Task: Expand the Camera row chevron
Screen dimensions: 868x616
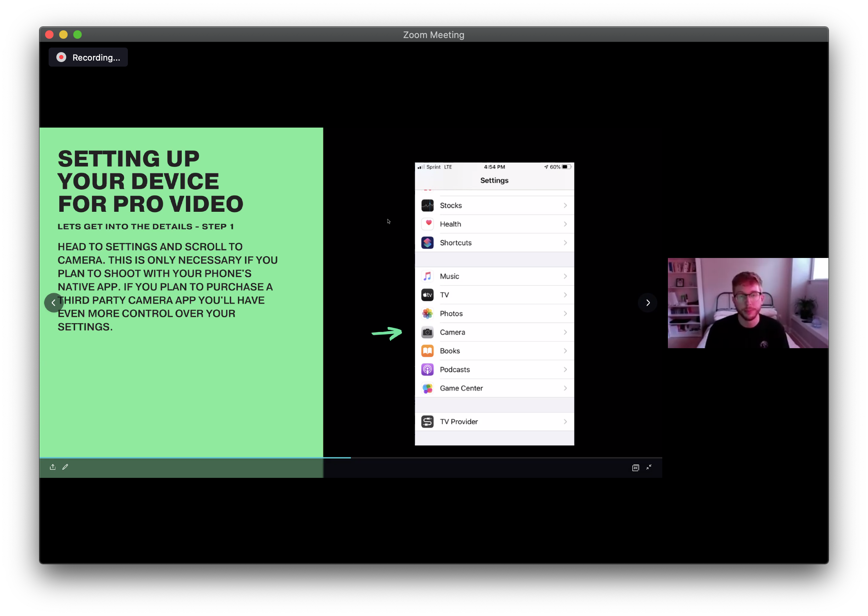Action: click(565, 332)
